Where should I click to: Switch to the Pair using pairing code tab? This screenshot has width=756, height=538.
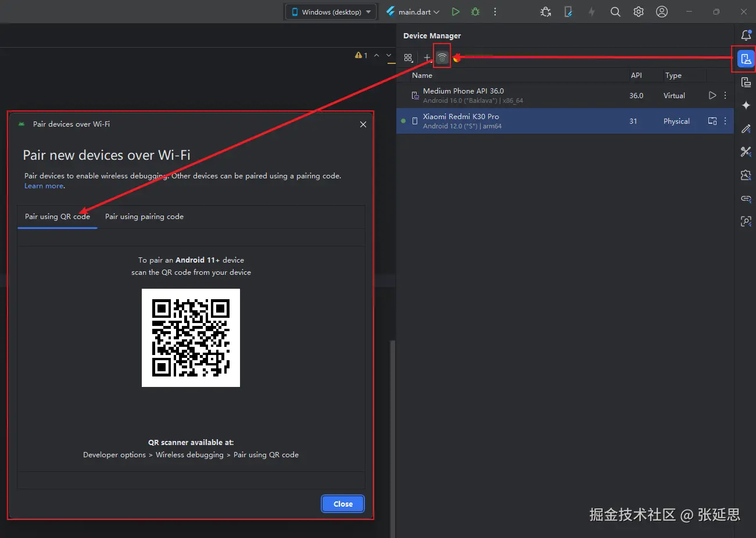tap(144, 217)
